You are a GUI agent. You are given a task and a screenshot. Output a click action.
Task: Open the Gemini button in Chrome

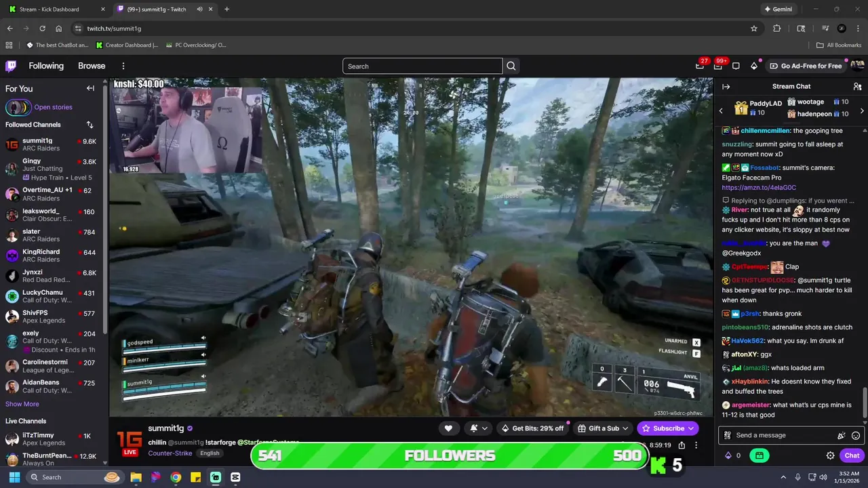778,9
